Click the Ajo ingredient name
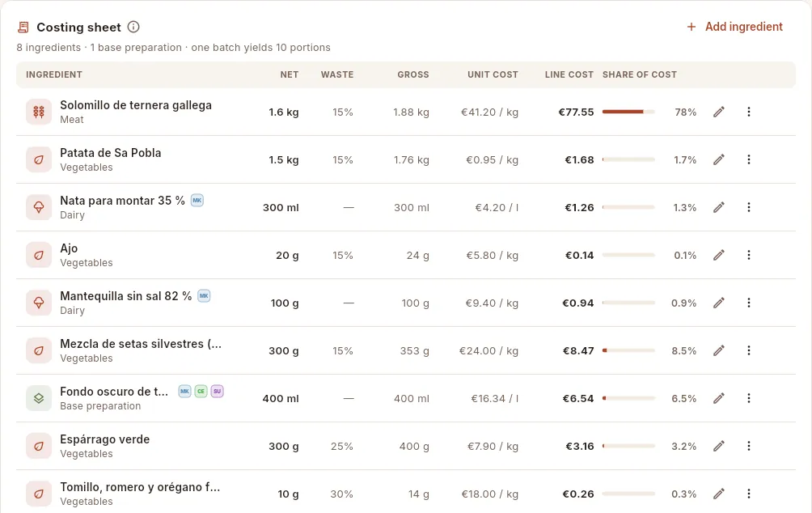Image resolution: width=812 pixels, height=513 pixels. [69, 248]
